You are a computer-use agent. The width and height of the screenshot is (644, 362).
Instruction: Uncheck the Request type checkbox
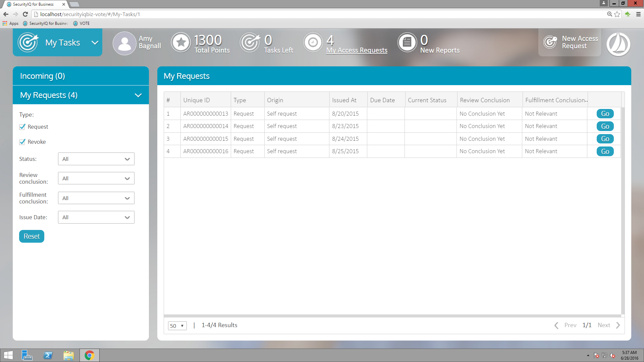pos(22,127)
